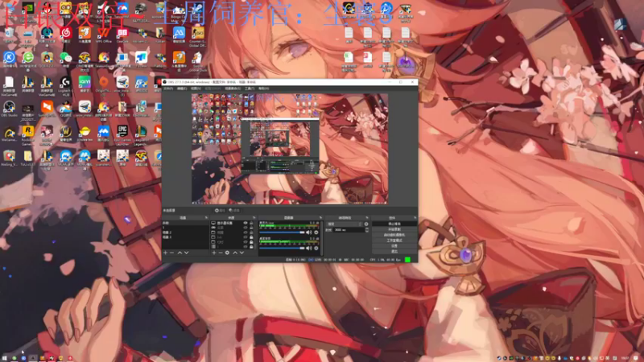Pop out the 转场特效 dock panel
This screenshot has height=362, width=644.
367,217
